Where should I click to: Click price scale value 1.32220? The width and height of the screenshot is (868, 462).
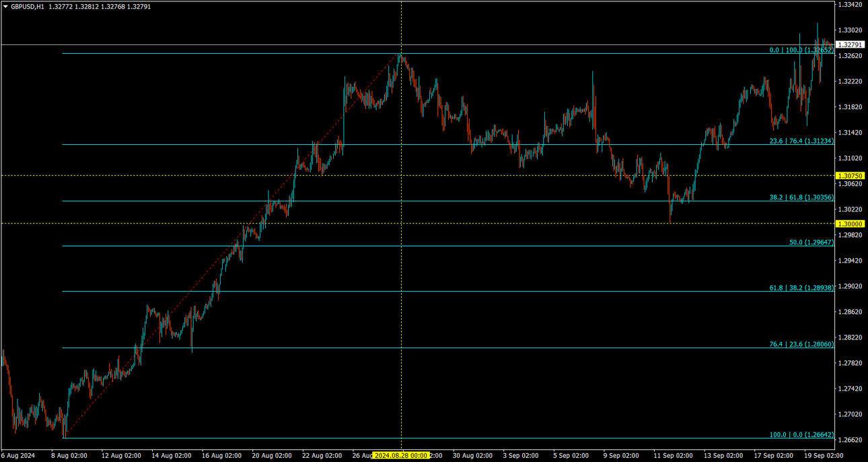[851, 81]
